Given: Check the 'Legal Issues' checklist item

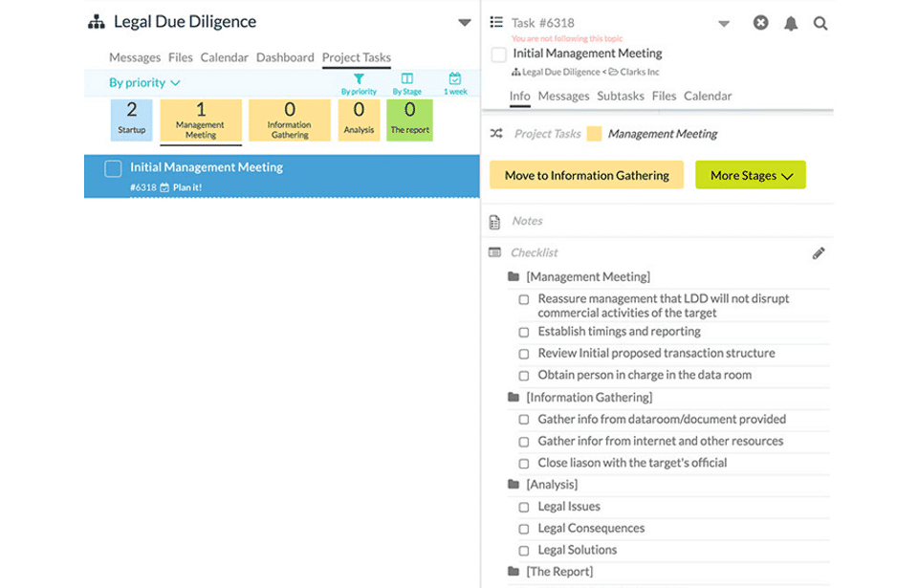Looking at the screenshot, I should 524,507.
